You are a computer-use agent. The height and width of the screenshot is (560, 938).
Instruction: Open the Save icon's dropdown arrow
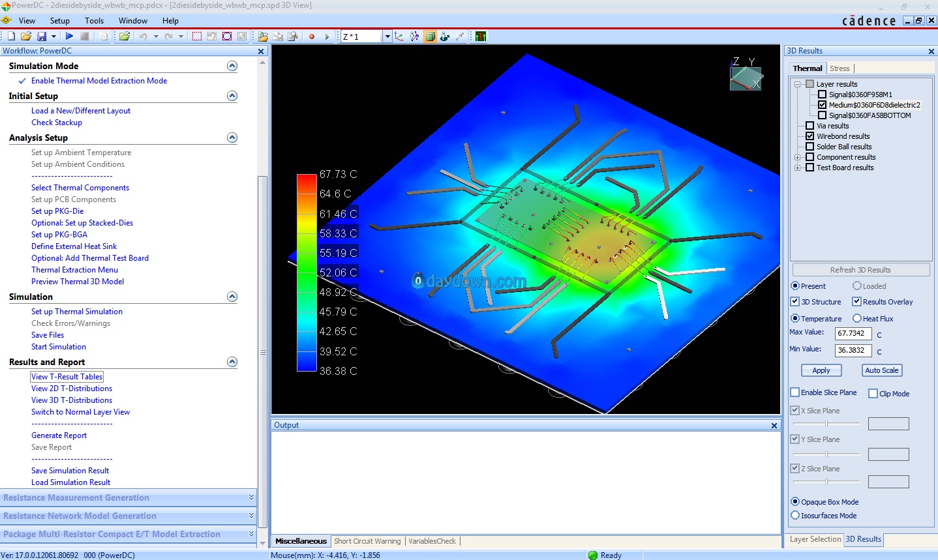pyautogui.click(x=53, y=37)
